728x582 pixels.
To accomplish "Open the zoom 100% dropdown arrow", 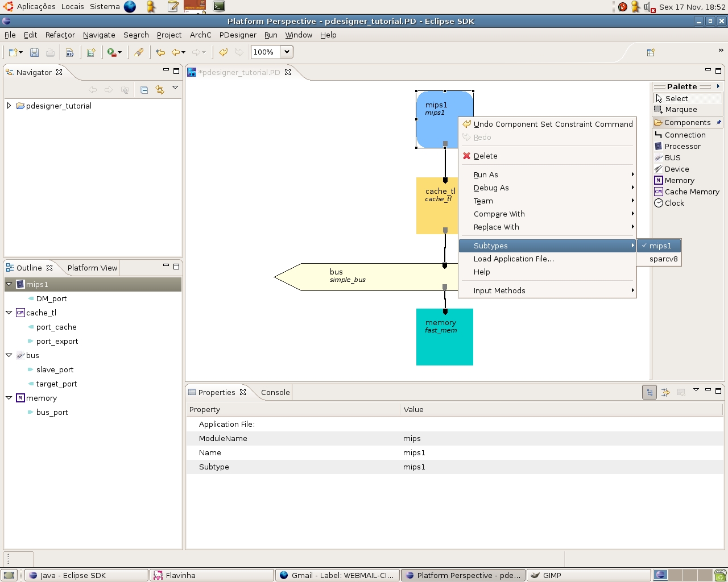I will 287,52.
